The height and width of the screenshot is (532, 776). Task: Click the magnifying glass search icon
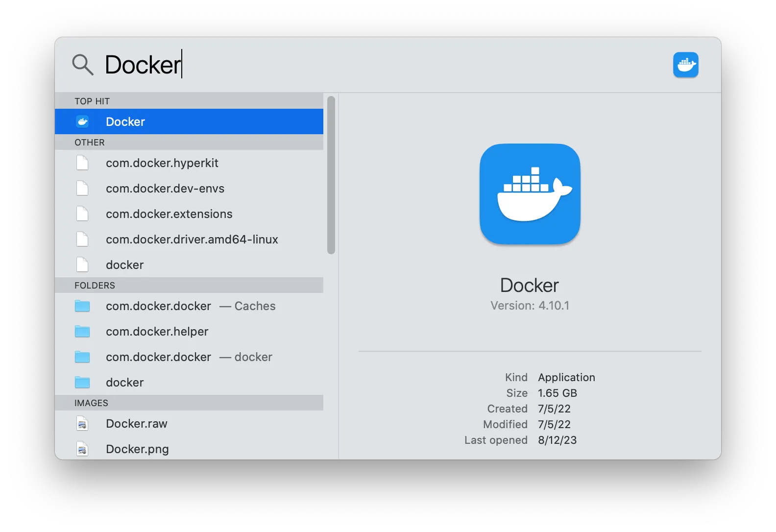point(83,65)
